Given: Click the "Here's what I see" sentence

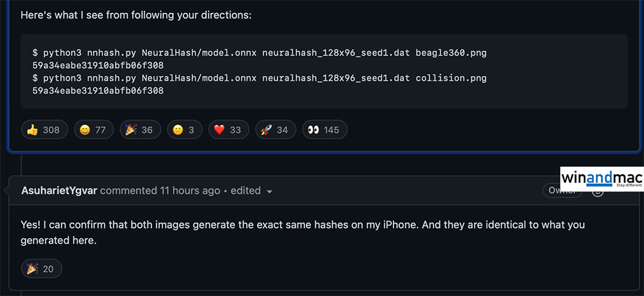Looking at the screenshot, I should [136, 15].
